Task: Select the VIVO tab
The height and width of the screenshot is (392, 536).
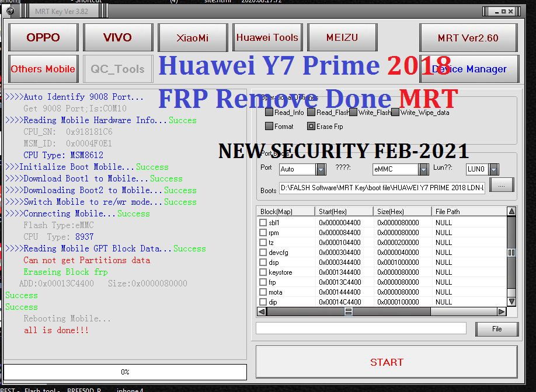Action: pos(118,37)
